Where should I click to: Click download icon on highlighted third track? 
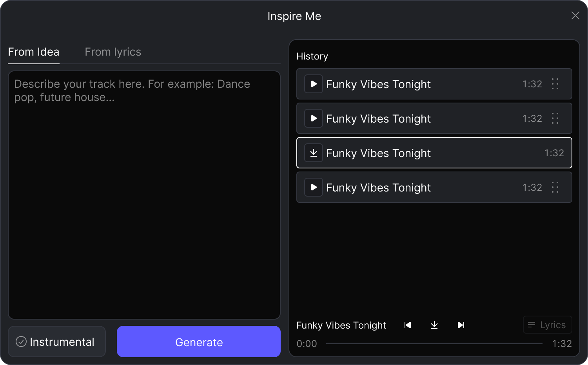314,153
